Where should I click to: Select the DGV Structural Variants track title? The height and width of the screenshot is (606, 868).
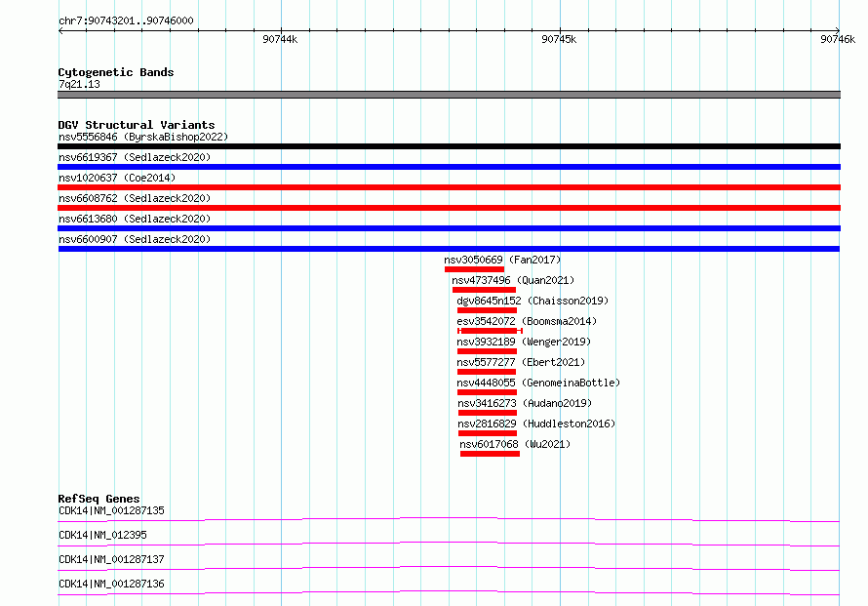pyautogui.click(x=137, y=125)
